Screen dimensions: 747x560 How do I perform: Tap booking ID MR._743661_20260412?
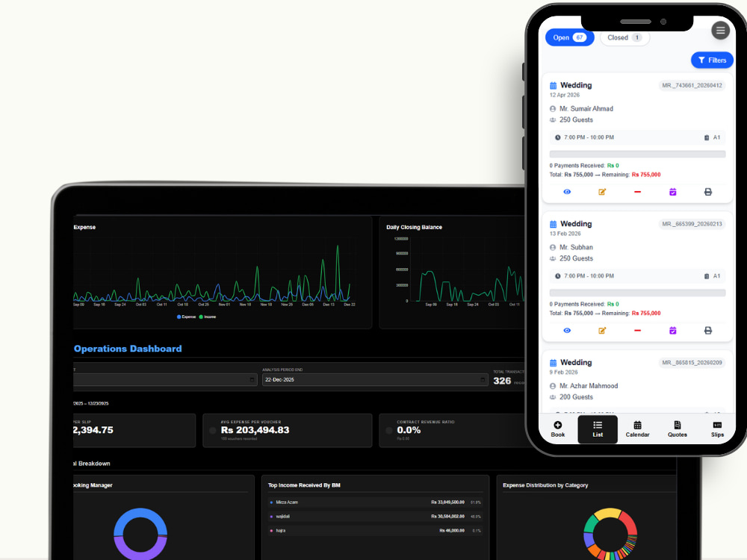[x=692, y=86]
